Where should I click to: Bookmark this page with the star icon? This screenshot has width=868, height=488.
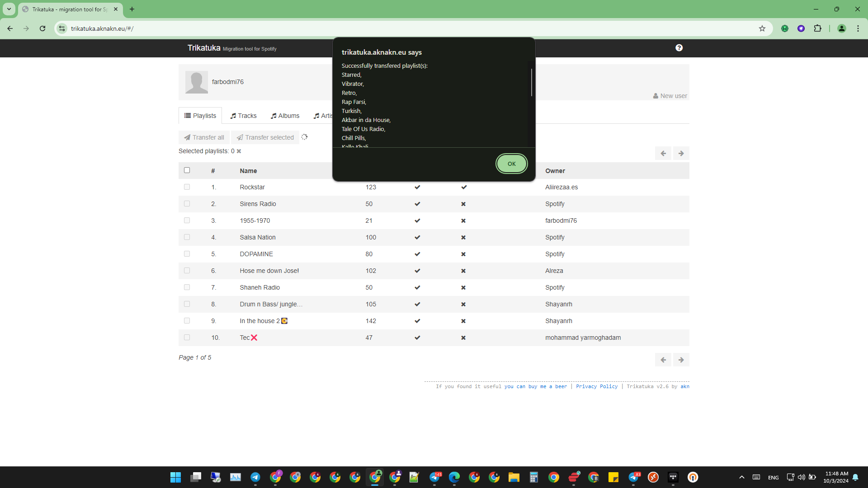click(x=762, y=28)
